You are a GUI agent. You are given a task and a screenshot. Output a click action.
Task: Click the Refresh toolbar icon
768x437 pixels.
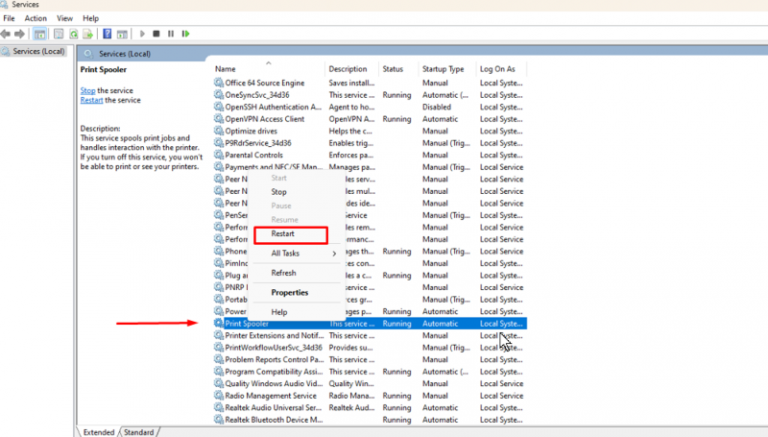(x=73, y=34)
